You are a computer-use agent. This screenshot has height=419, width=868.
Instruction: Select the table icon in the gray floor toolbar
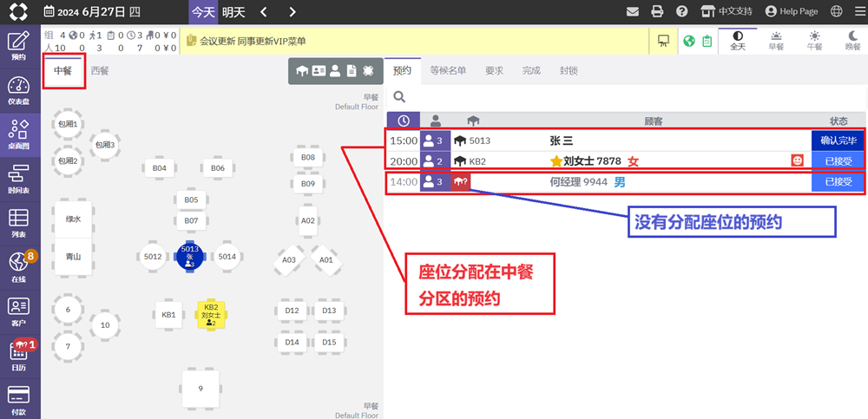pos(302,71)
